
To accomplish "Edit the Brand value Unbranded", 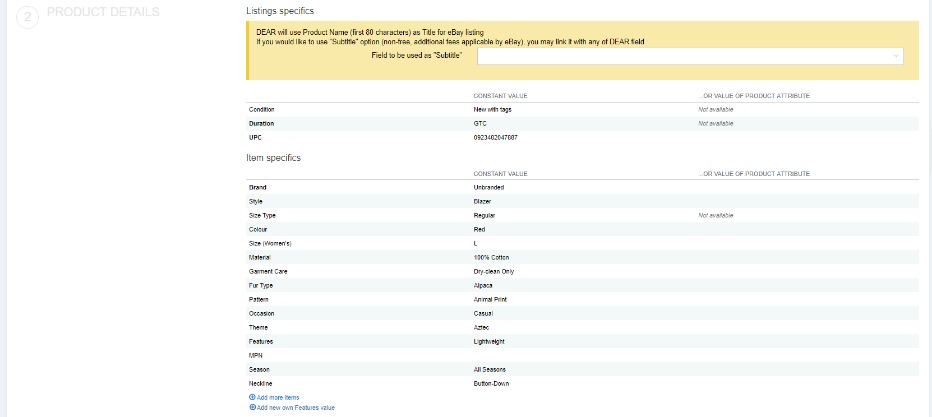I will [488, 187].
